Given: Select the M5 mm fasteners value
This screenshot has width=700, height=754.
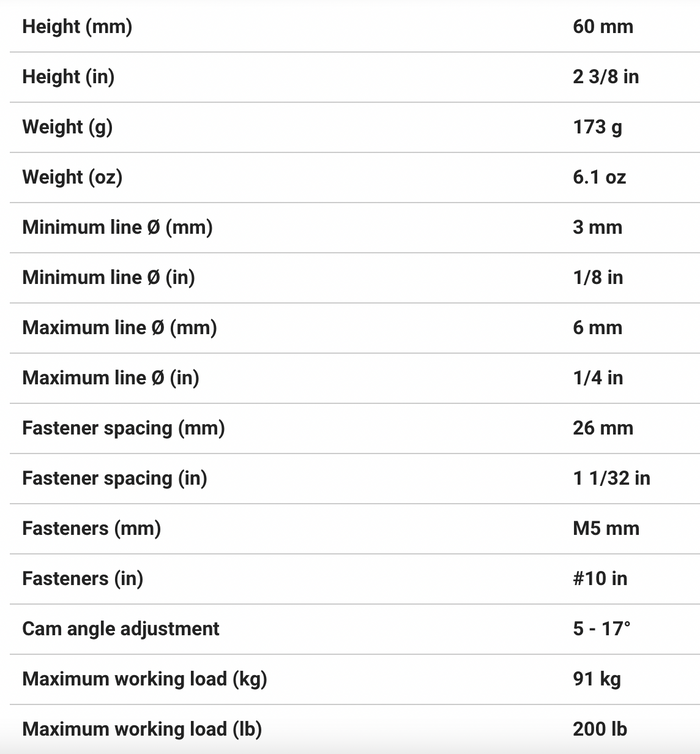Looking at the screenshot, I should point(606,528).
